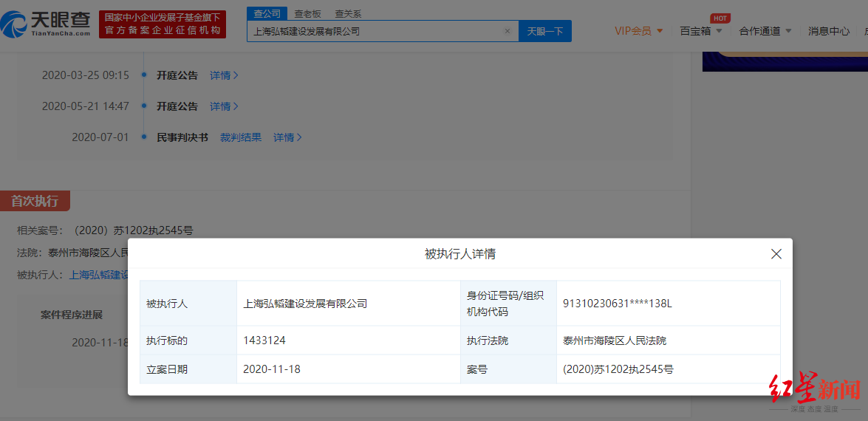The width and height of the screenshot is (868, 421).
Task: Open the 上海弘韬建设 被执行人 company link
Action: [x=98, y=275]
